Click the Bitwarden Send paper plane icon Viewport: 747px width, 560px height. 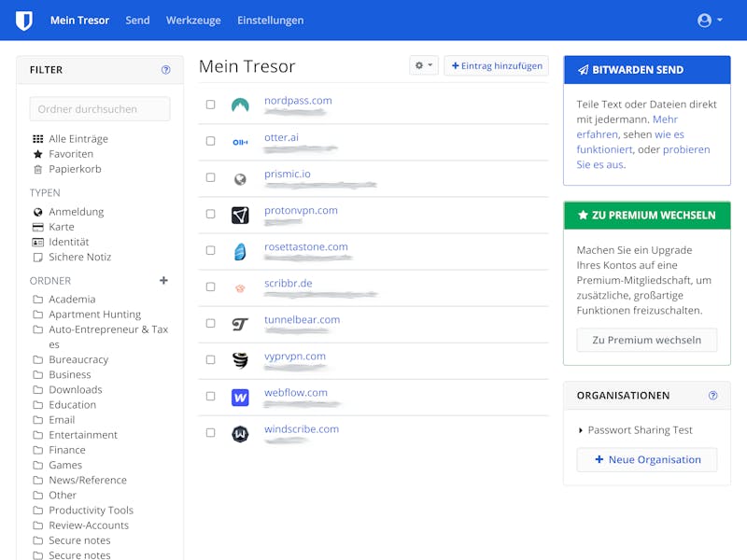pos(583,70)
